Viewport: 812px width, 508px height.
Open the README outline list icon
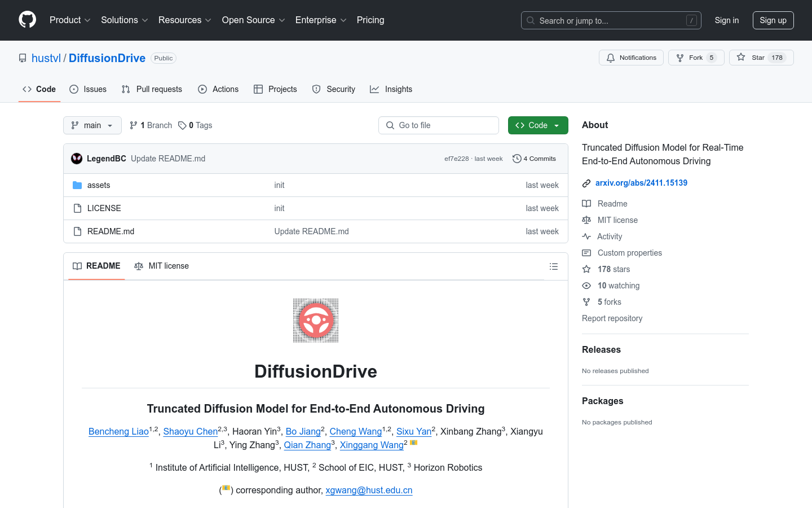pos(553,266)
